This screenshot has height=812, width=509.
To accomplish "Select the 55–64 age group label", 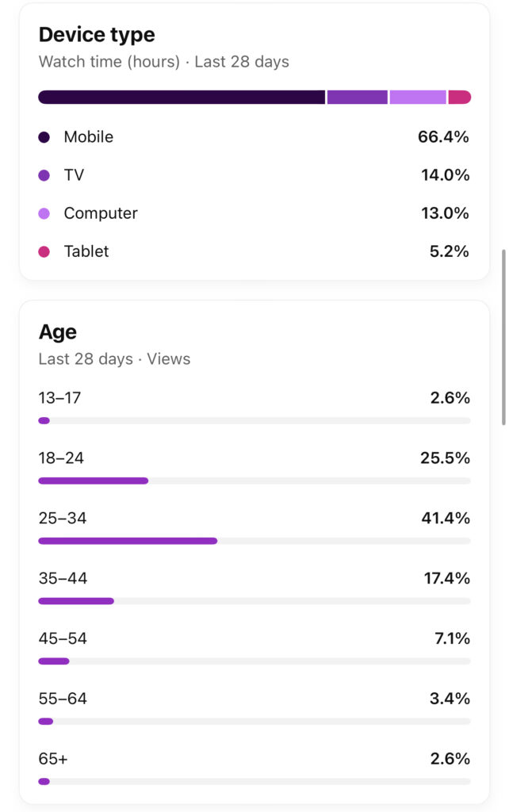I will click(63, 699).
